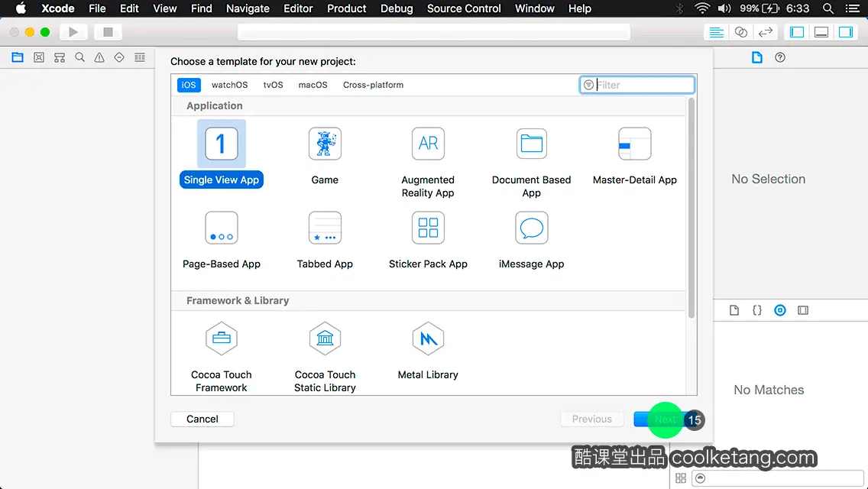
Task: Click the Cancel button
Action: pyautogui.click(x=202, y=419)
